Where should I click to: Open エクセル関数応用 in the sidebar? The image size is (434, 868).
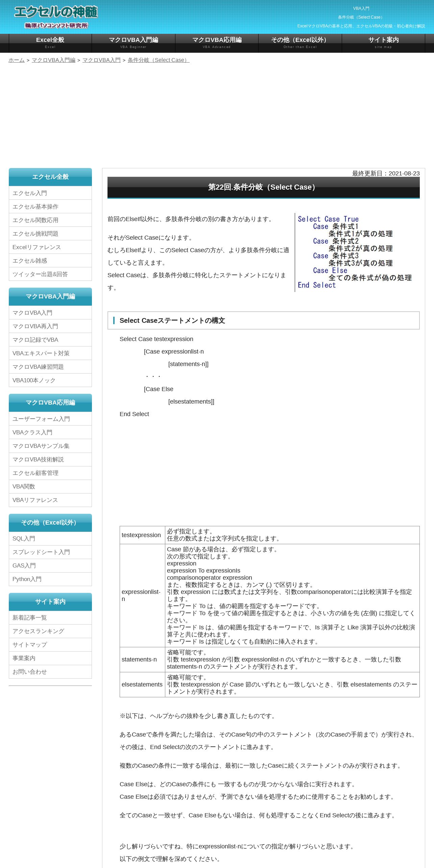pos(50,220)
